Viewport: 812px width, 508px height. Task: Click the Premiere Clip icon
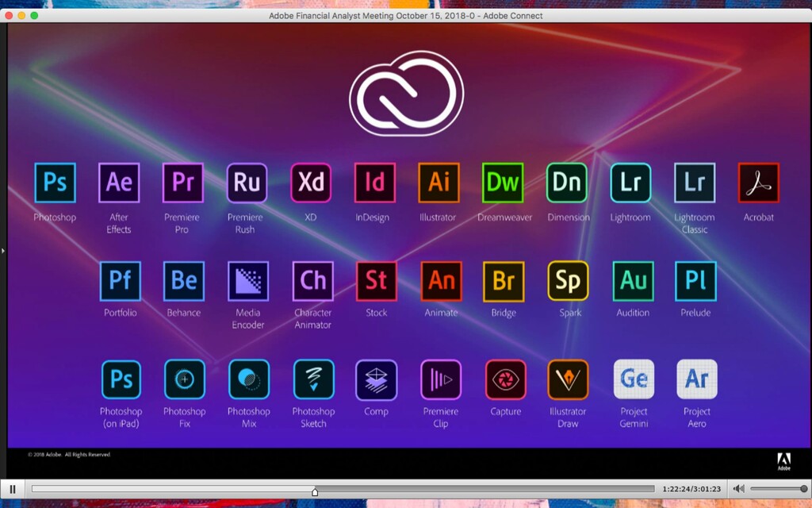pyautogui.click(x=441, y=380)
